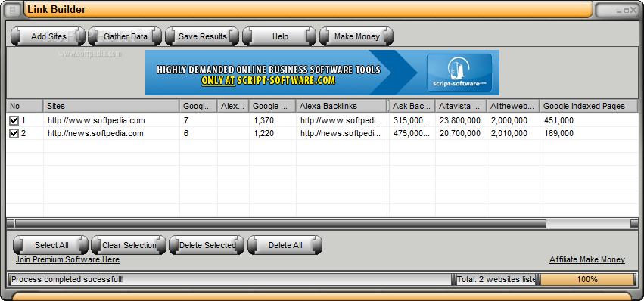Click the Altavista column header
This screenshot has height=301, width=644.
tap(461, 106)
